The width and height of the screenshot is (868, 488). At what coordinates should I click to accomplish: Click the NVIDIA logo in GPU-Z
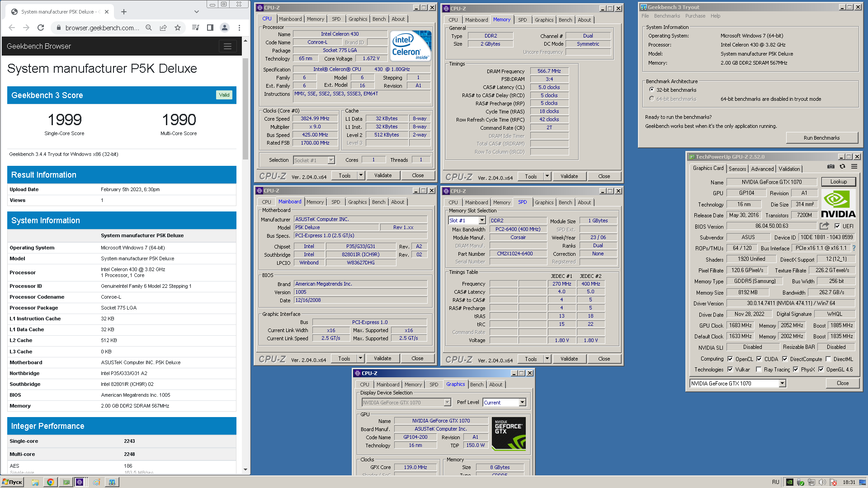[838, 204]
